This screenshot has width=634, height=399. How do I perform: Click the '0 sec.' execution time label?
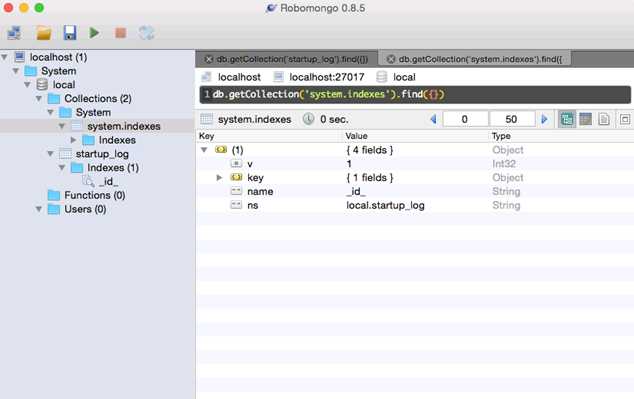click(334, 119)
